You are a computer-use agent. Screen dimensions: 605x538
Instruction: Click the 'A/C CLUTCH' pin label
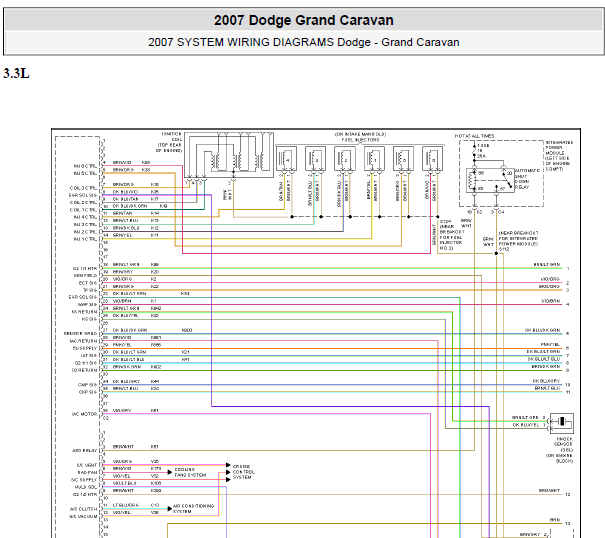pos(84,509)
